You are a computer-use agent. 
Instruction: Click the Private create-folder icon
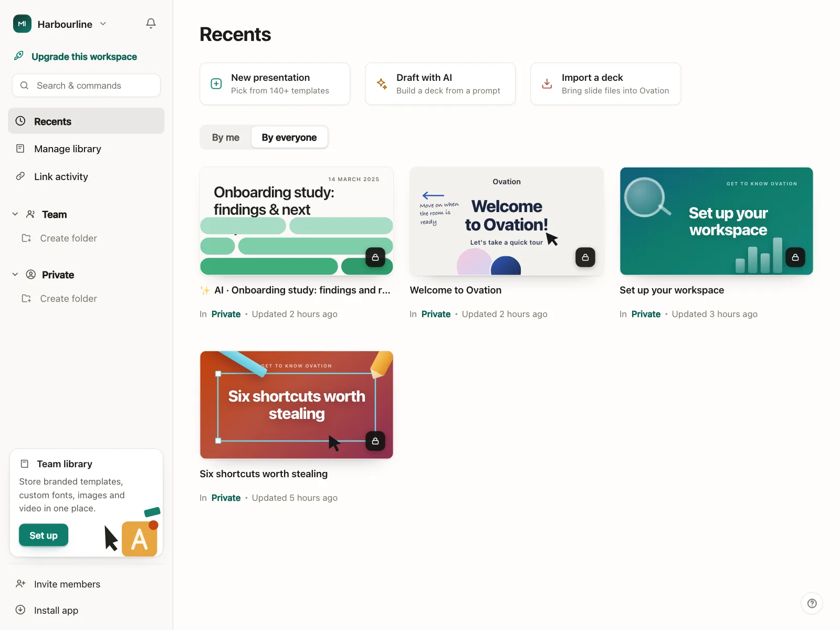(x=26, y=298)
